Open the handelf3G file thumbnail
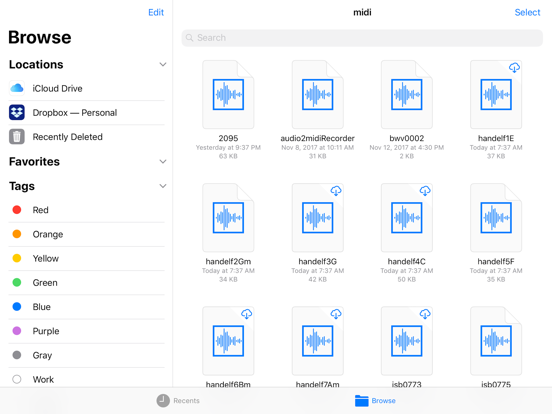552x414 pixels. coord(318,218)
